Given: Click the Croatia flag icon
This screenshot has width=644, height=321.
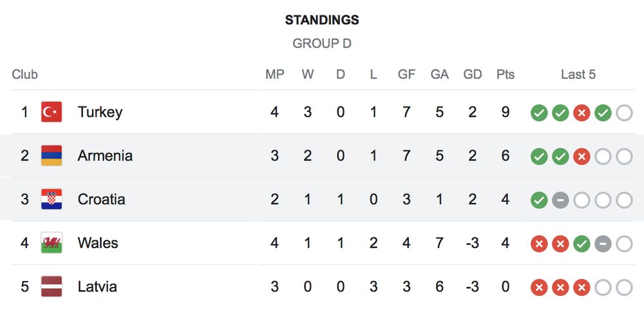Looking at the screenshot, I should click(52, 199).
